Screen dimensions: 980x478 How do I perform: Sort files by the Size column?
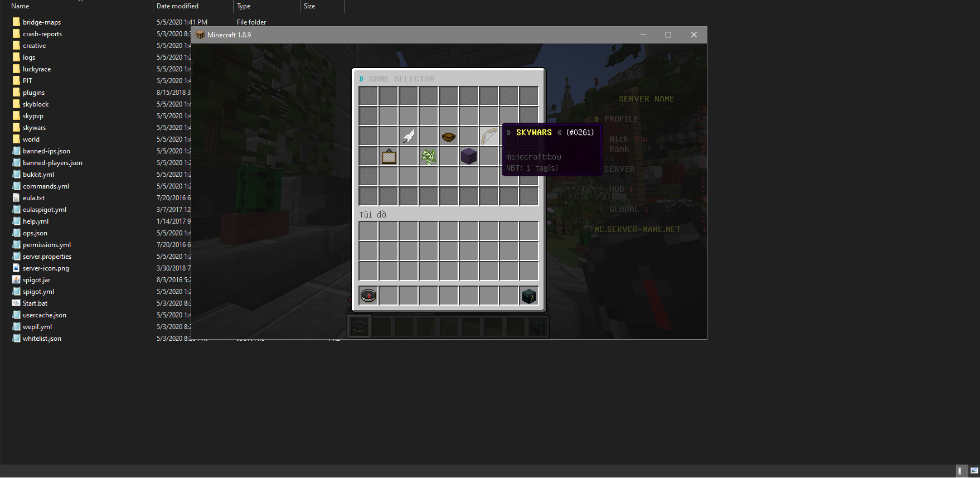309,6
